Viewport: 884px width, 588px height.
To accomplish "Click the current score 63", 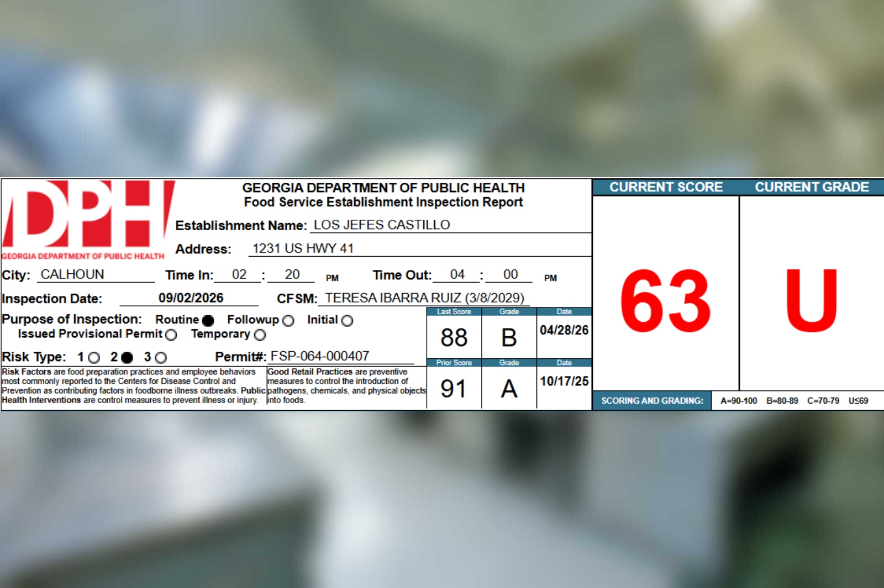I will pos(665,301).
